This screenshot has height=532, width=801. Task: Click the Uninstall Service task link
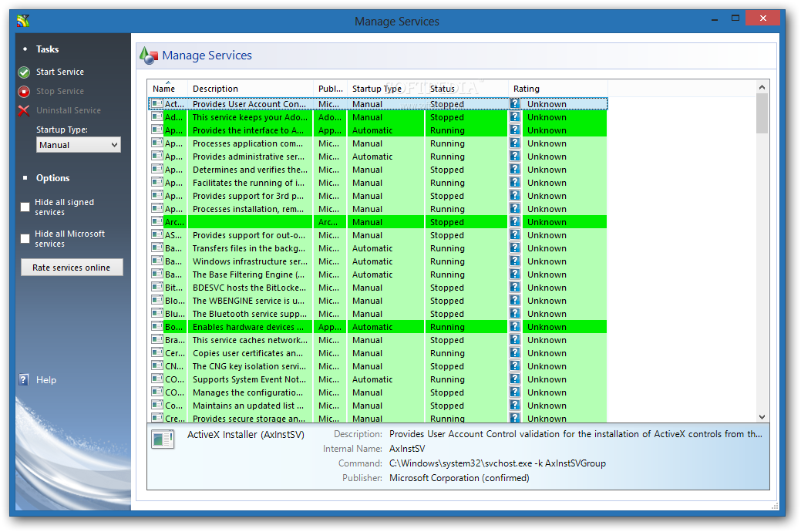(x=69, y=110)
